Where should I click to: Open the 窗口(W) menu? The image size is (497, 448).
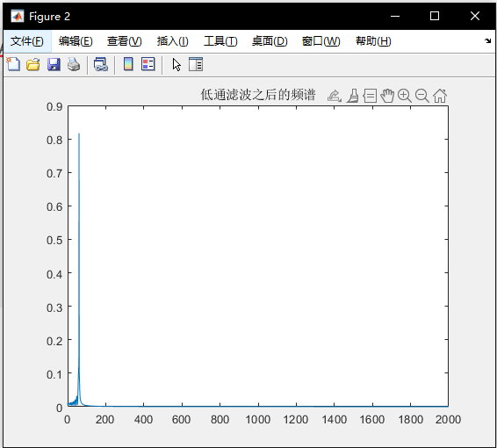tap(321, 41)
